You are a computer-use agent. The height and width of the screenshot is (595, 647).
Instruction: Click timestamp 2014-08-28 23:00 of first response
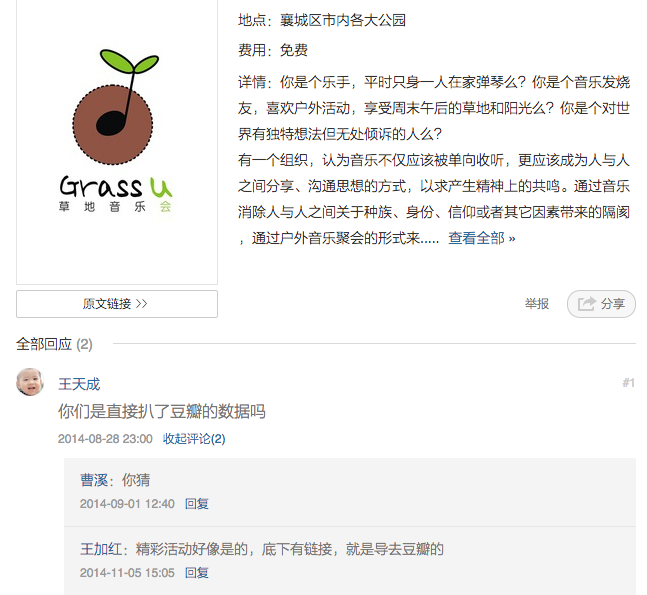point(105,439)
